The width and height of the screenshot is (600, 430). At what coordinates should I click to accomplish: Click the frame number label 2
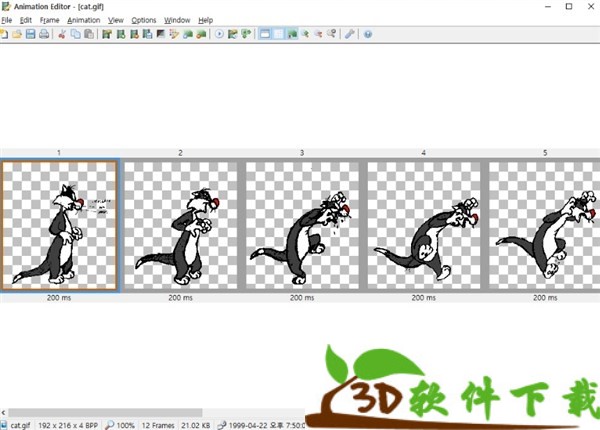[x=180, y=153]
